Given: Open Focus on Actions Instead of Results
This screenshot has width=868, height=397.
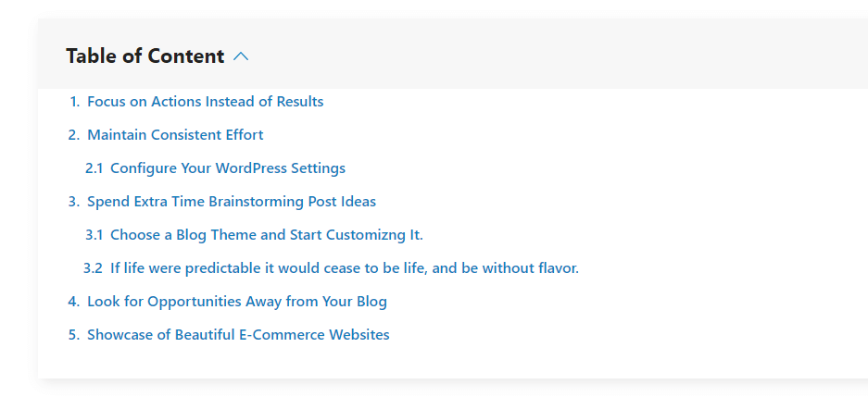Looking at the screenshot, I should pyautogui.click(x=205, y=102).
